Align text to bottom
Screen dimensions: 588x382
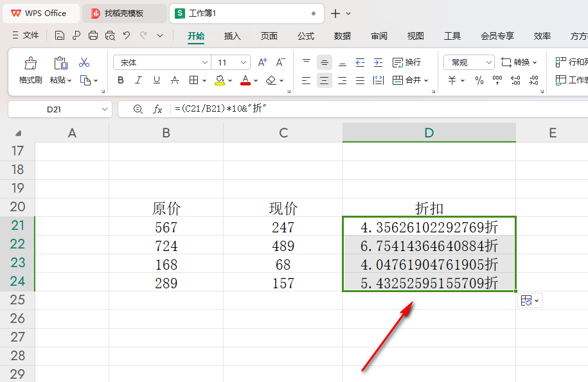343,62
